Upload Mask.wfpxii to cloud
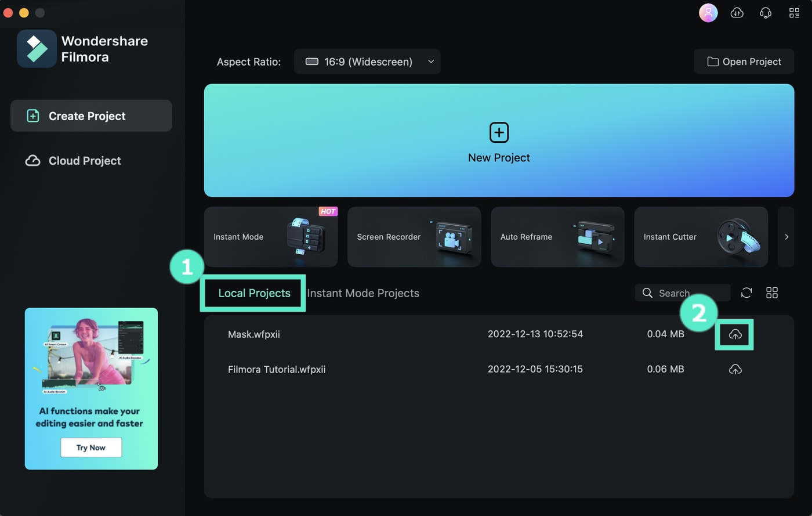 tap(735, 334)
